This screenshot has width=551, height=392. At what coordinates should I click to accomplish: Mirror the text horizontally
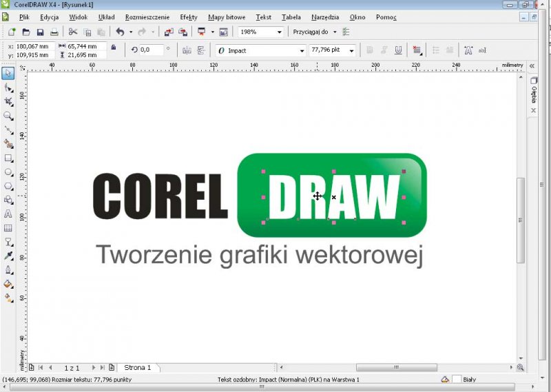point(187,50)
